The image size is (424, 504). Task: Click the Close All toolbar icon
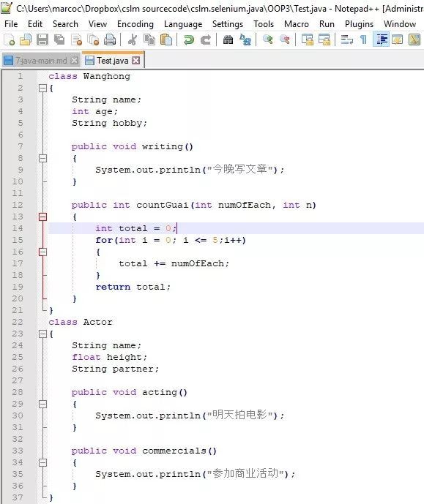[93, 40]
